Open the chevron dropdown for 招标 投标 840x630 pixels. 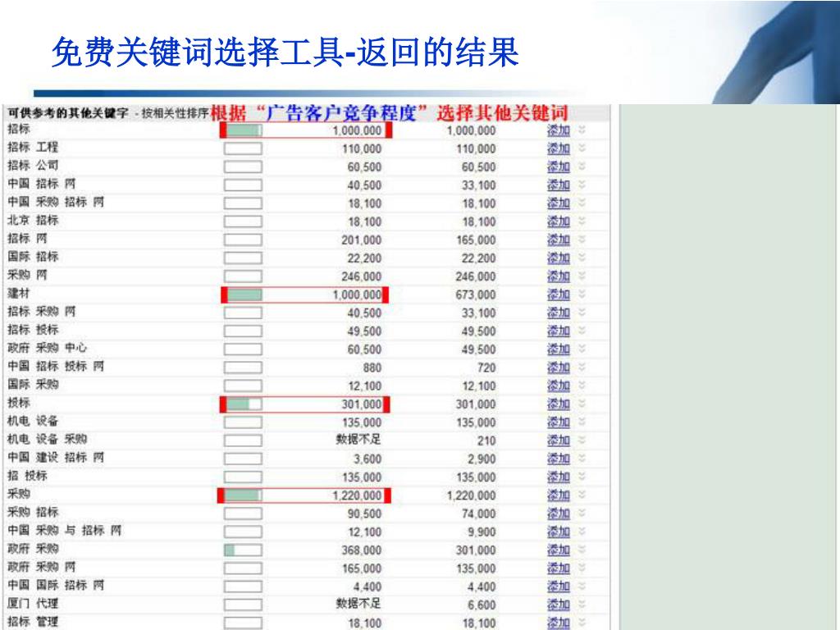coord(582,331)
